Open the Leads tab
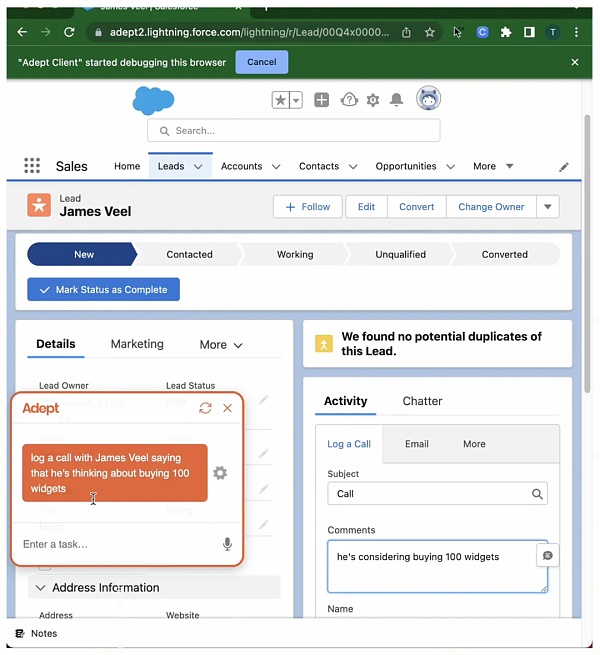This screenshot has width=600, height=655. [171, 166]
